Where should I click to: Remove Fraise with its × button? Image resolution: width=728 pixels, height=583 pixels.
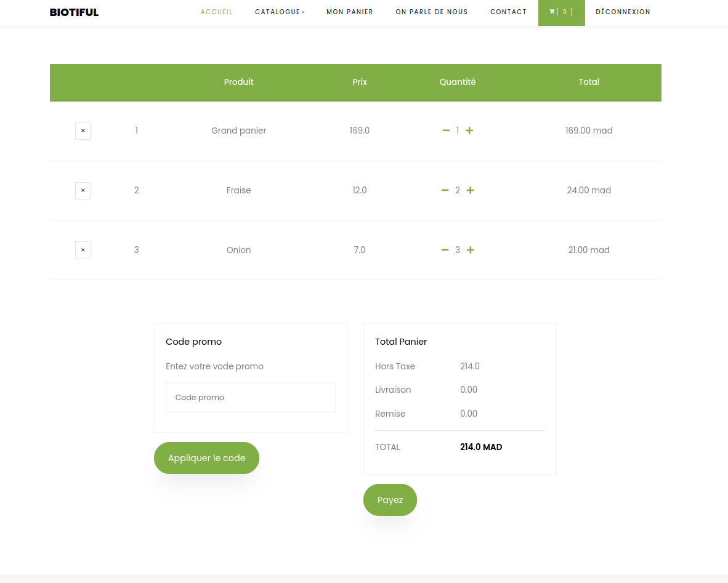[x=83, y=190]
